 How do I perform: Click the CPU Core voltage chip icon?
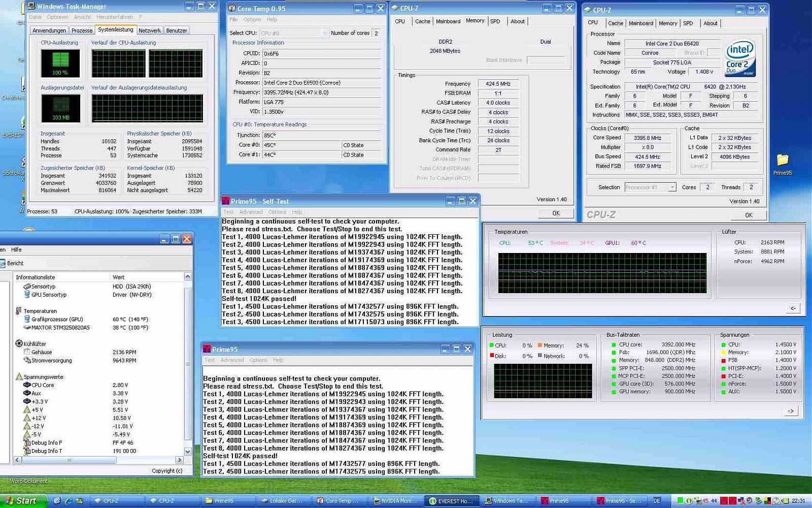(x=27, y=385)
